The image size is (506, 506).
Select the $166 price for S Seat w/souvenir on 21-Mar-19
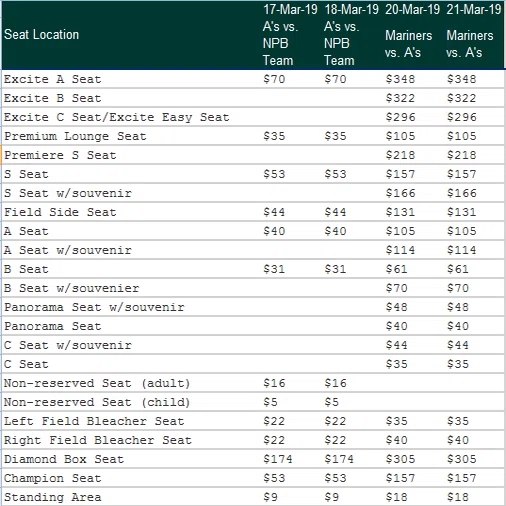462,193
